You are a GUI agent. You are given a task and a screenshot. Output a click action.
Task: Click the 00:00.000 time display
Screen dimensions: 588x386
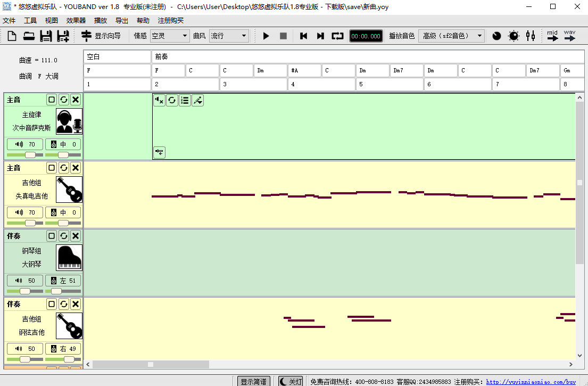point(366,36)
